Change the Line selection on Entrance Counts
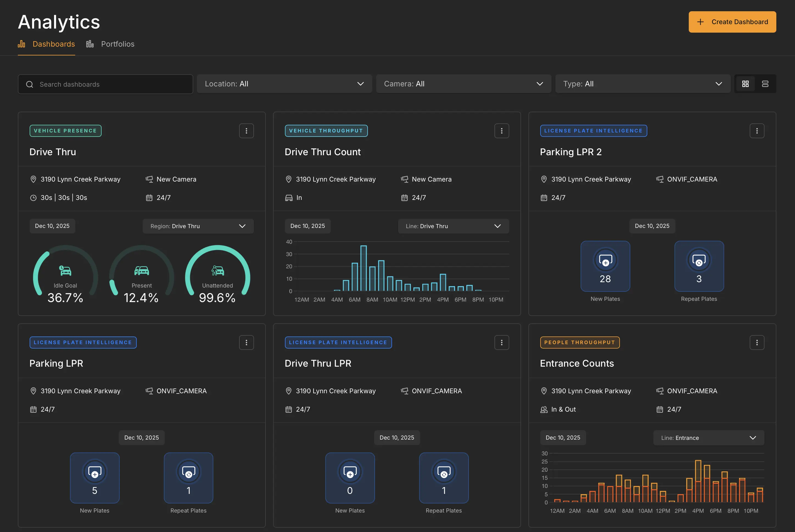The image size is (795, 532). (709, 438)
